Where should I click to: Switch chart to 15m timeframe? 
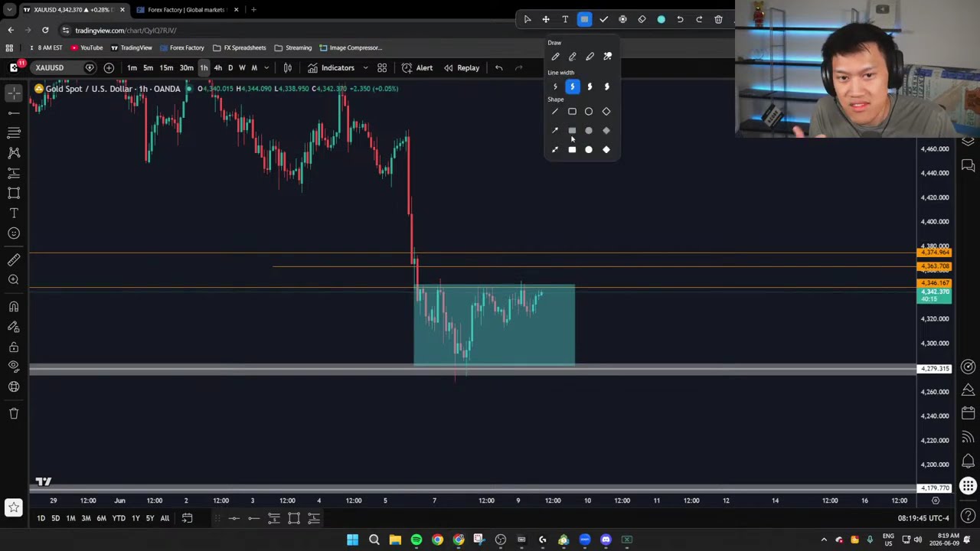166,67
